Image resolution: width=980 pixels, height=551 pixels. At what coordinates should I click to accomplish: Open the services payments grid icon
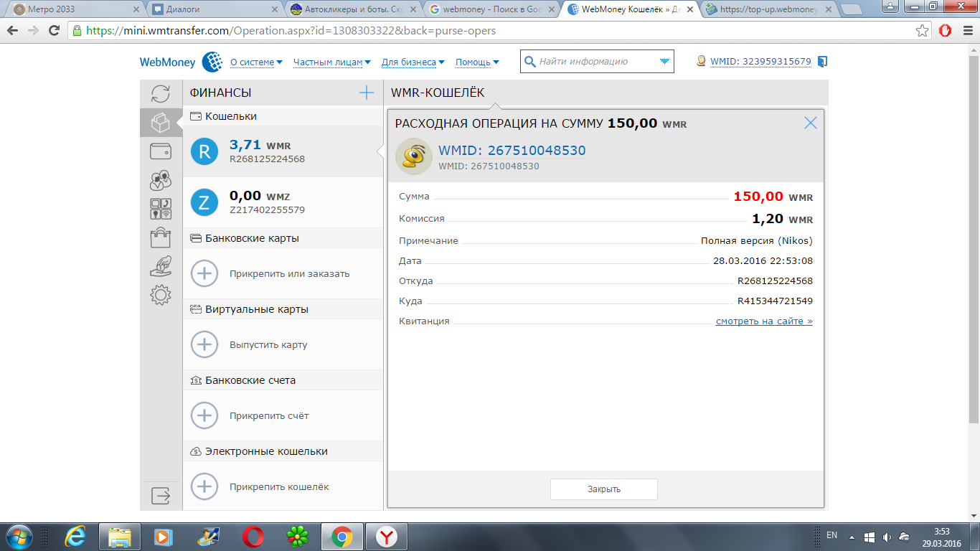161,209
